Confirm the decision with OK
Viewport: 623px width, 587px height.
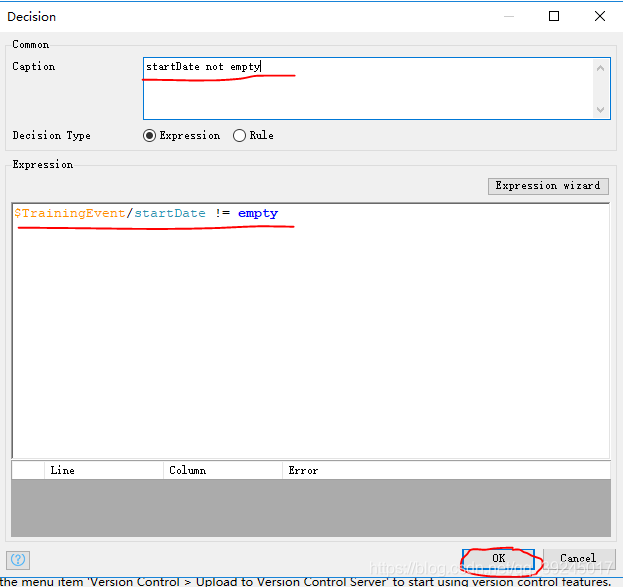click(x=498, y=558)
